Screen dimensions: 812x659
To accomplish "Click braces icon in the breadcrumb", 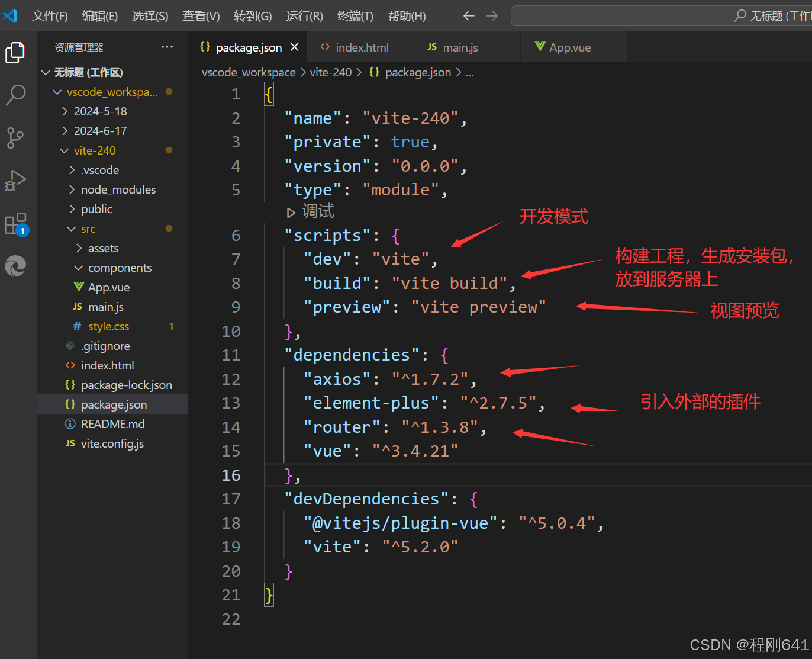I will 375,72.
